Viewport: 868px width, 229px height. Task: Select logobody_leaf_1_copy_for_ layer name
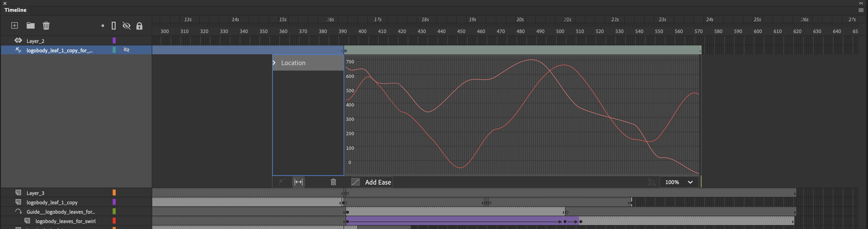(x=59, y=50)
